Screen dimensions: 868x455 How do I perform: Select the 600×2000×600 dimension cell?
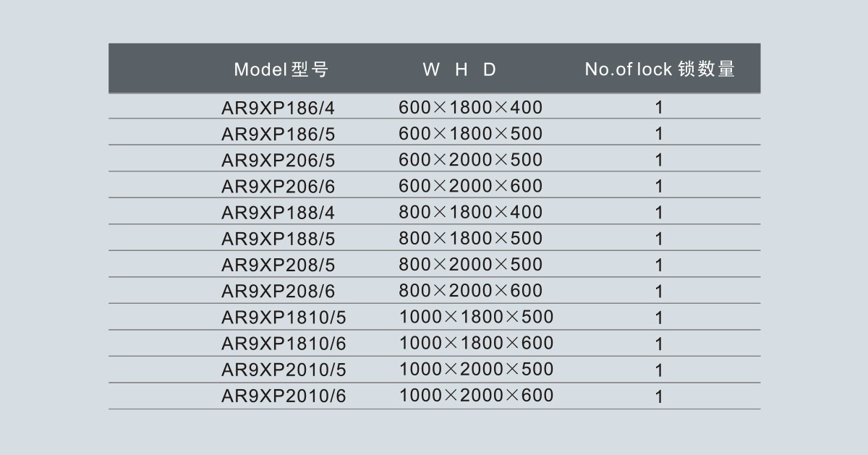pyautogui.click(x=470, y=187)
